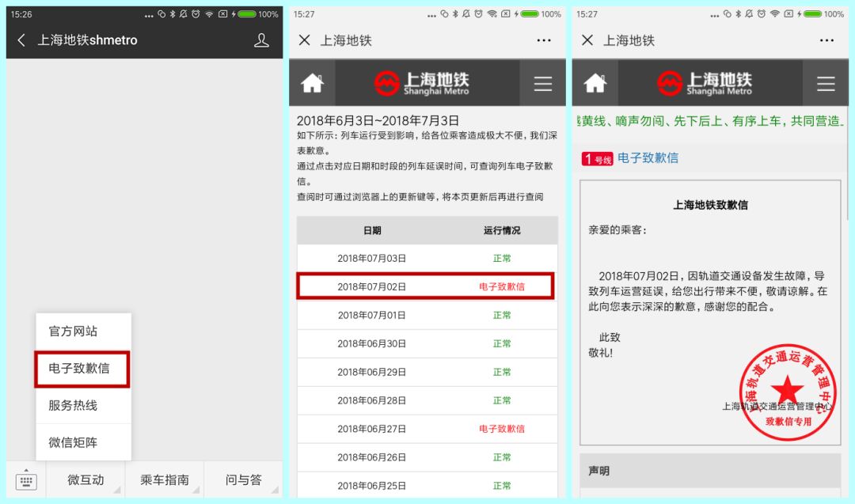Screen dimensions: 855x504
Task: Select the date cell 2018年07月03日
Action: pos(372,258)
